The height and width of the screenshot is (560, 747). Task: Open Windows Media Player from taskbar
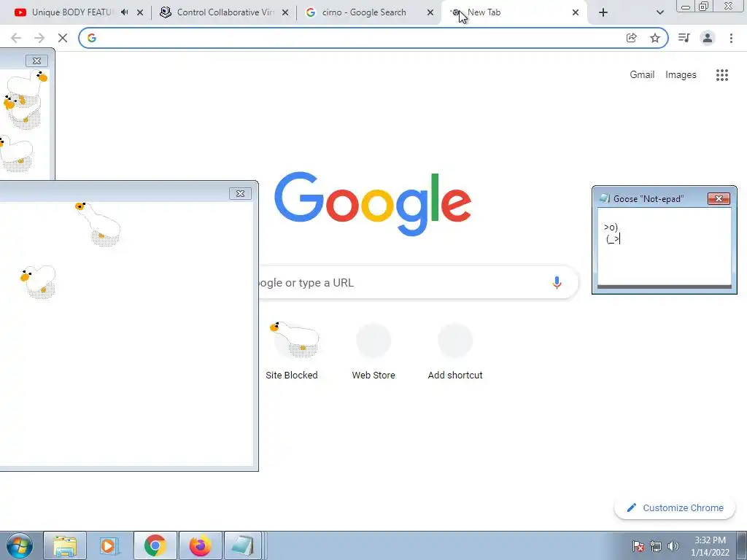tap(109, 545)
